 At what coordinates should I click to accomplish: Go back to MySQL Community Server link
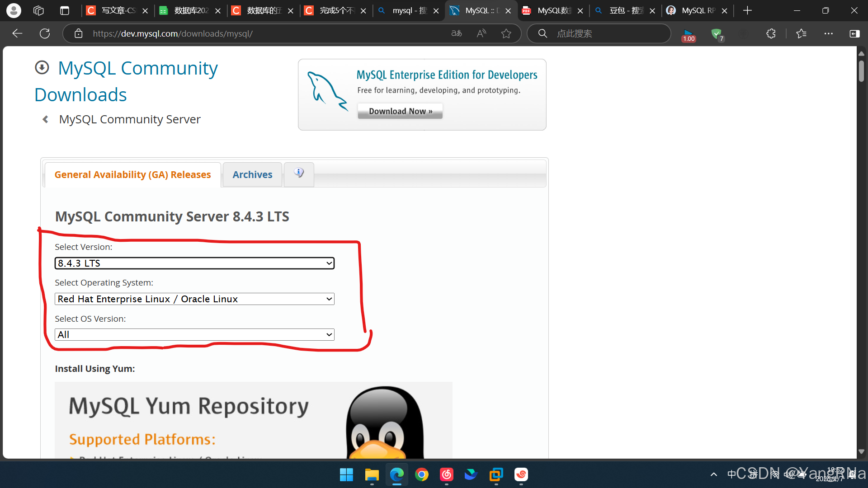coord(130,119)
